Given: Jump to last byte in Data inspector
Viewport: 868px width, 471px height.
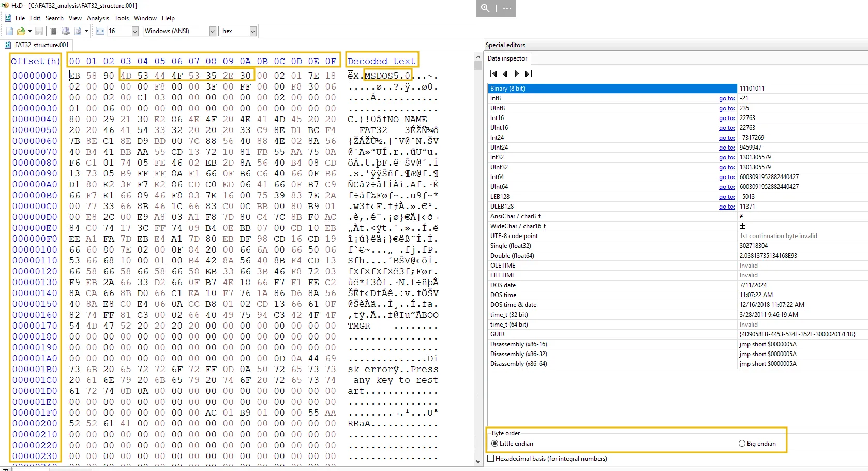Looking at the screenshot, I should (528, 74).
